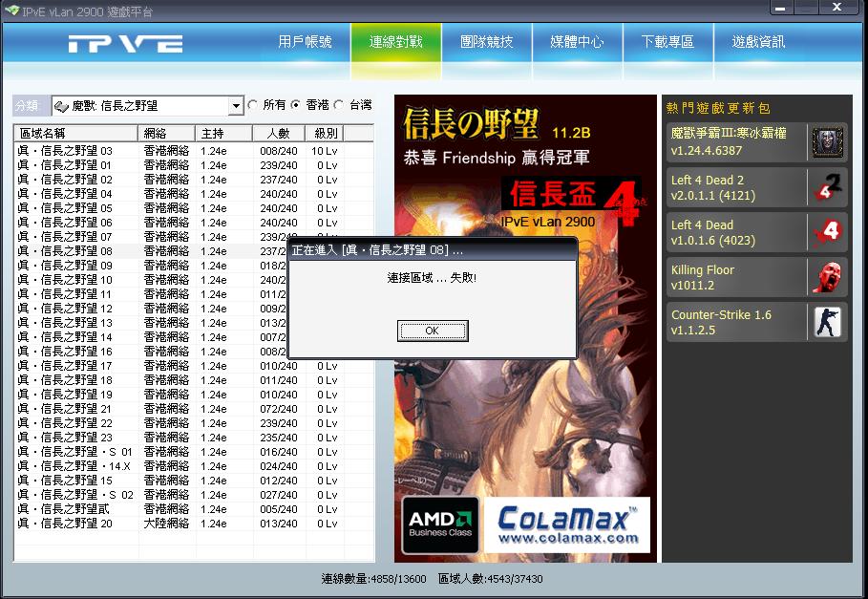Screen dimensions: 868x599
Task: Click the IPVE logo in header
Action: click(x=126, y=43)
